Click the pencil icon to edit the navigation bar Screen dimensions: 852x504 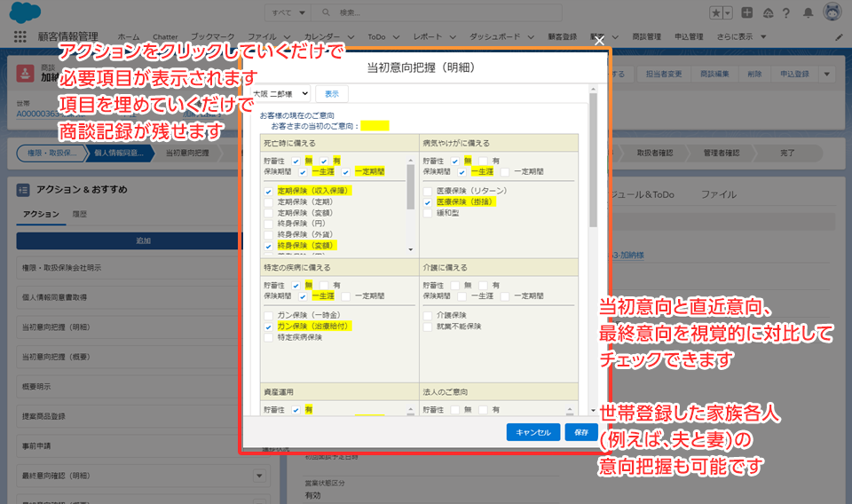839,36
